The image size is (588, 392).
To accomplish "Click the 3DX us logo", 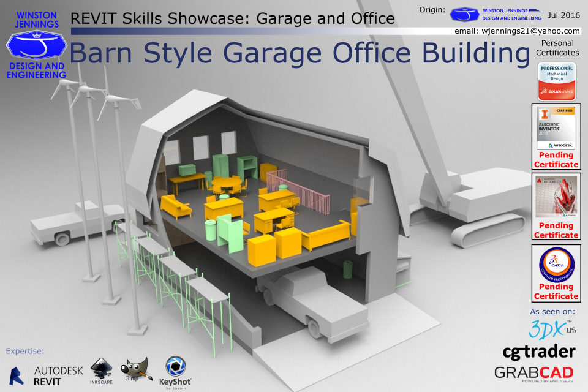I will click(x=552, y=329).
